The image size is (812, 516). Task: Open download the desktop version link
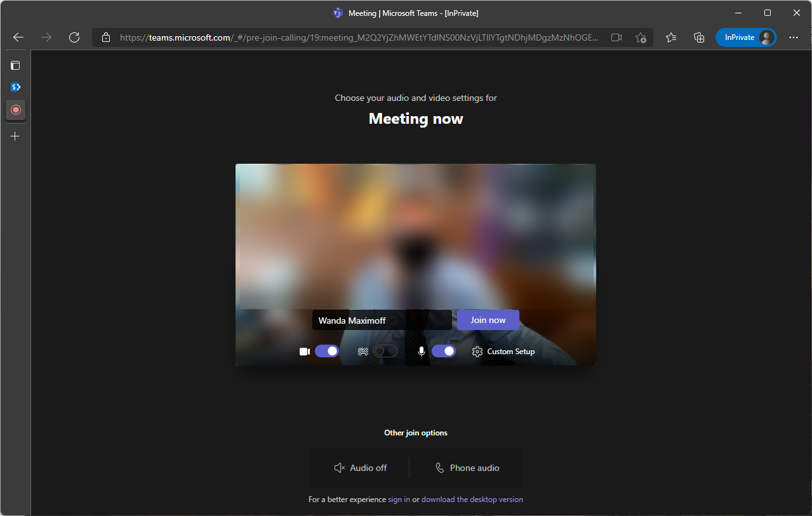tap(472, 499)
